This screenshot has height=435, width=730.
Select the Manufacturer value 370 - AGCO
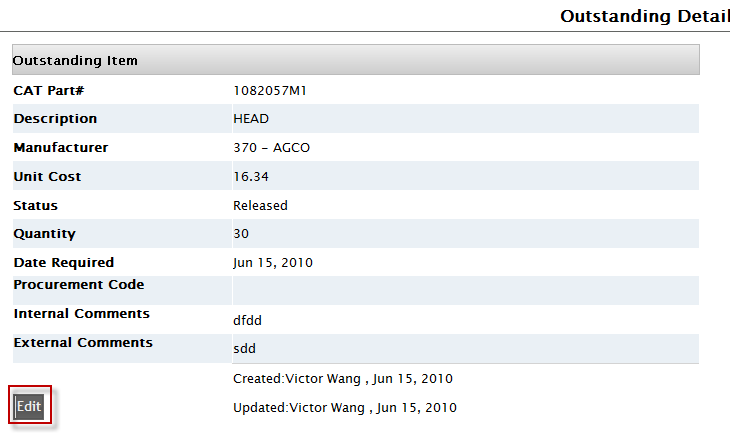coord(272,148)
